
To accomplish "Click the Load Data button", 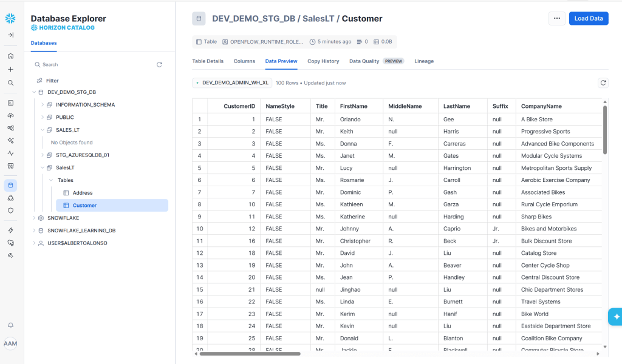I will (588, 18).
